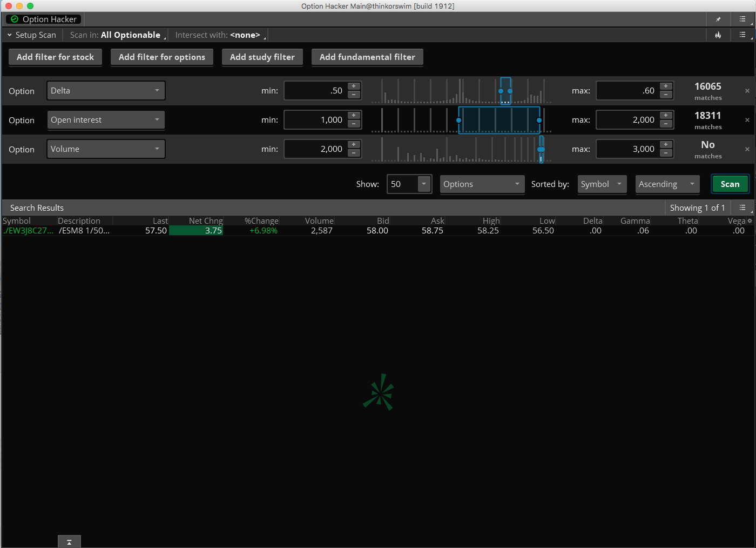Expand the Setup Scan section
Viewport: 756px width, 548px height.
(x=32, y=35)
